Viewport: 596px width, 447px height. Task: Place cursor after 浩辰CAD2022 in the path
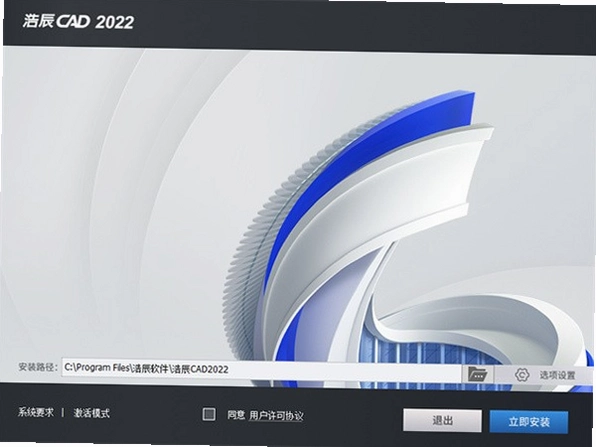pos(229,369)
